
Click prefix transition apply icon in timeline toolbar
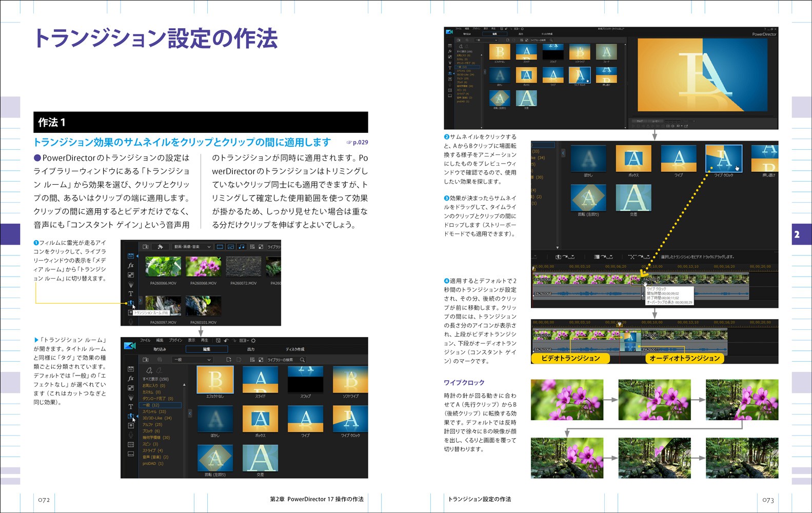(565, 256)
